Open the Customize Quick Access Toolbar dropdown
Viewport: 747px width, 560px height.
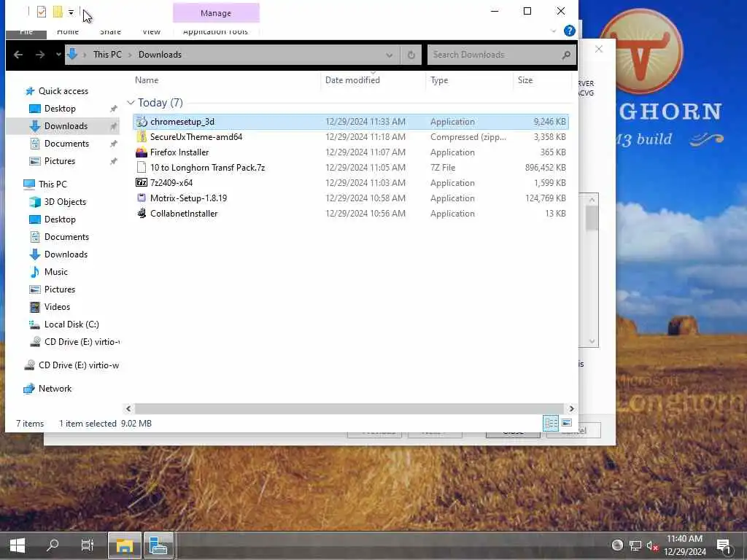[x=71, y=12]
